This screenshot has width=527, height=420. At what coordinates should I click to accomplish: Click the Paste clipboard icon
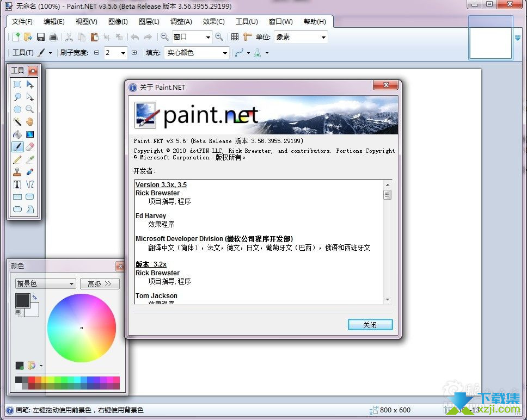coord(94,37)
